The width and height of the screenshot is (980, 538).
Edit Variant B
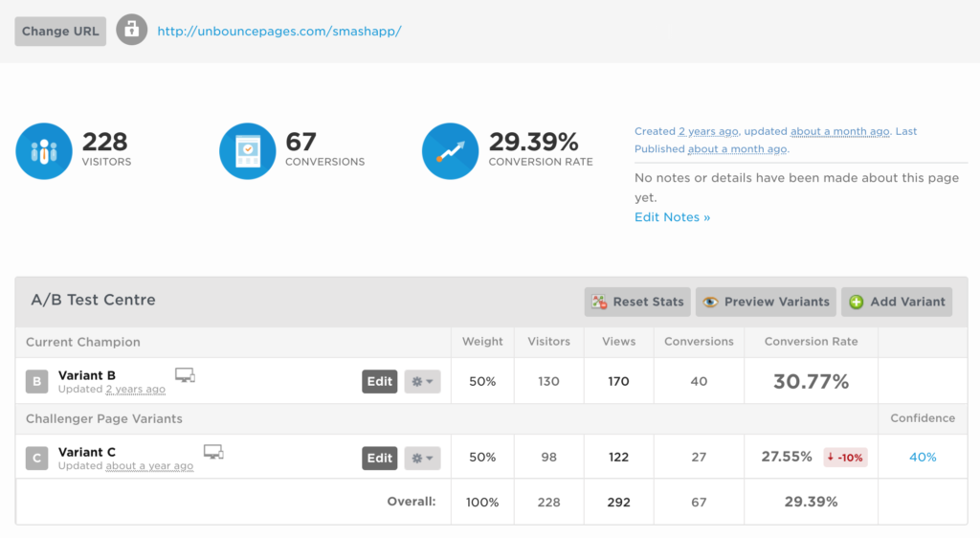point(379,381)
